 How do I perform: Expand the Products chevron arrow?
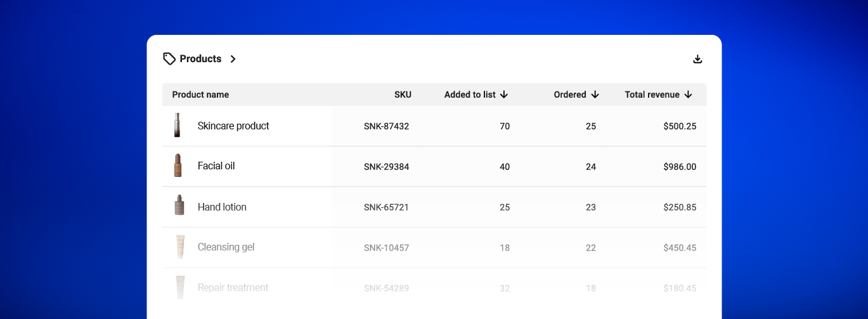pos(233,59)
